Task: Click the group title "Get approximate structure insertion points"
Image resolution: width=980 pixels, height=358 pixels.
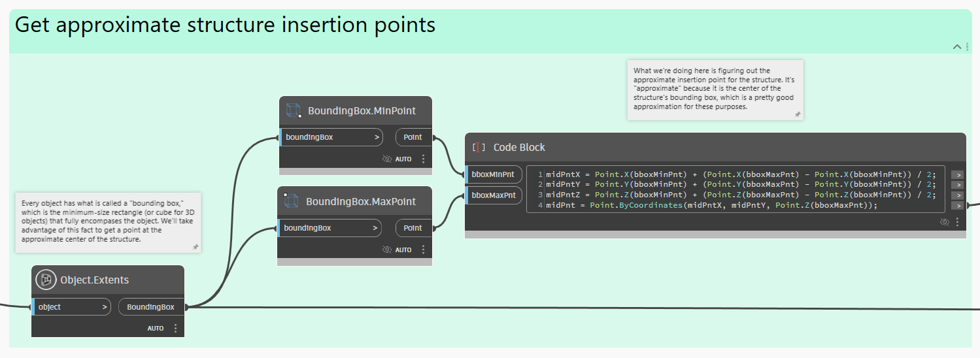Action: pos(225,25)
